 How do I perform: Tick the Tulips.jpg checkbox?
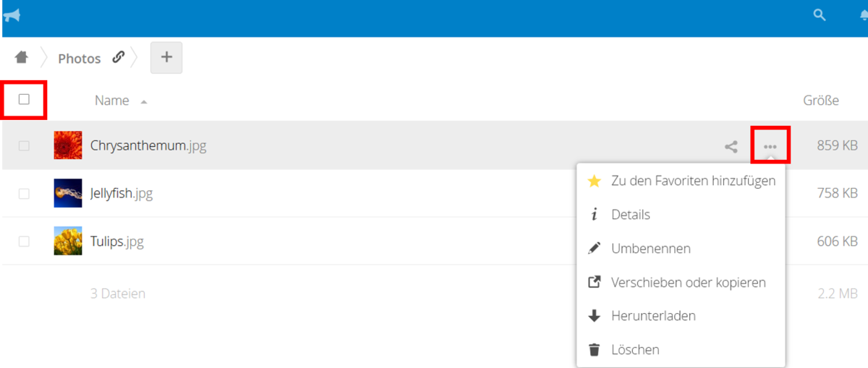(x=24, y=241)
